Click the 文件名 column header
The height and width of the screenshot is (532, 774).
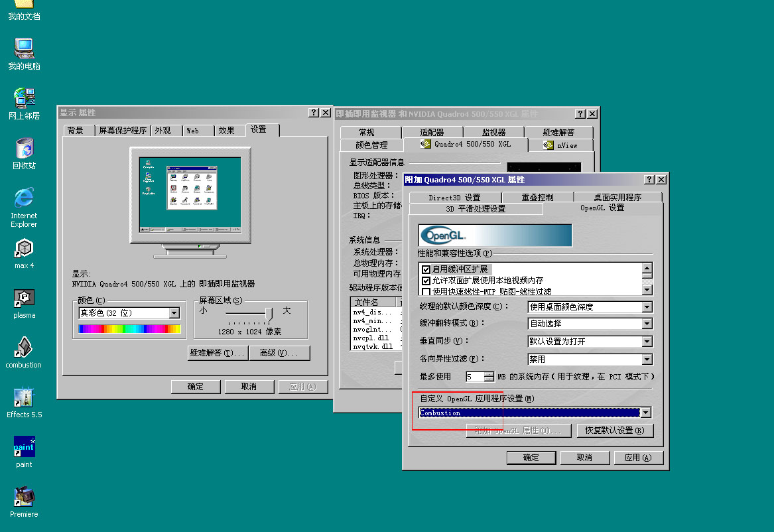pyautogui.click(x=373, y=302)
